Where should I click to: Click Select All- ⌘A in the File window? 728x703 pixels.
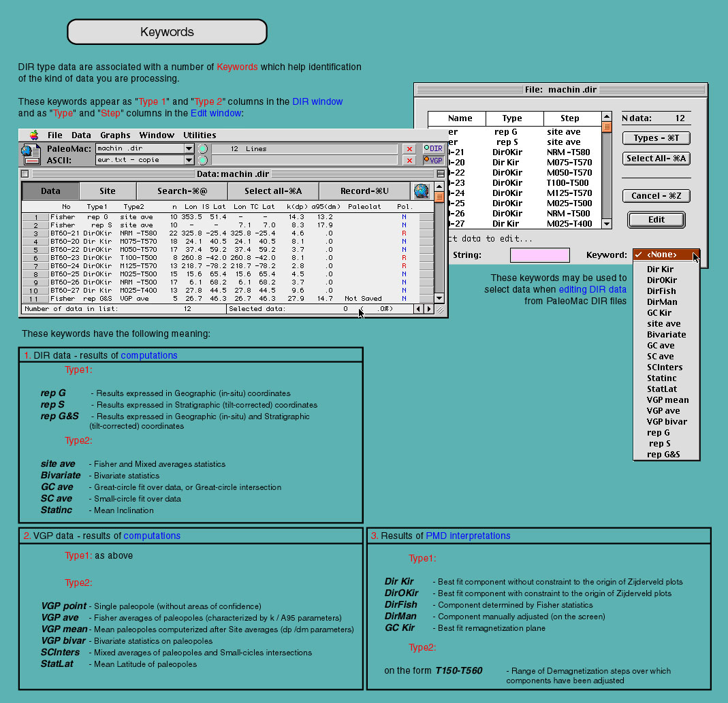[x=656, y=159]
